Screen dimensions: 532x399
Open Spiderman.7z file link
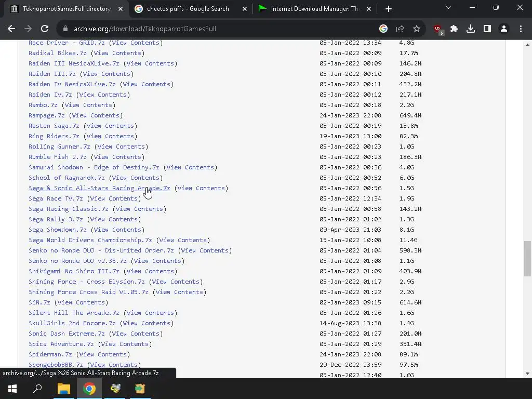(50, 354)
